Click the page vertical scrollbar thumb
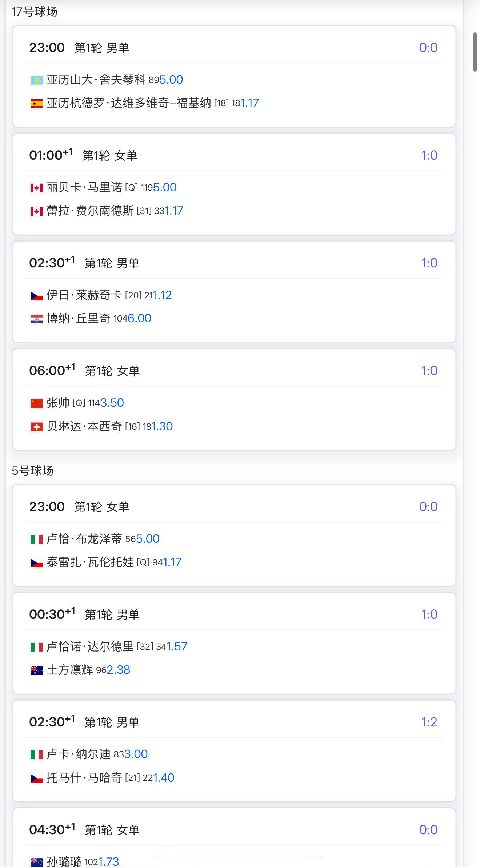 pos(475,52)
